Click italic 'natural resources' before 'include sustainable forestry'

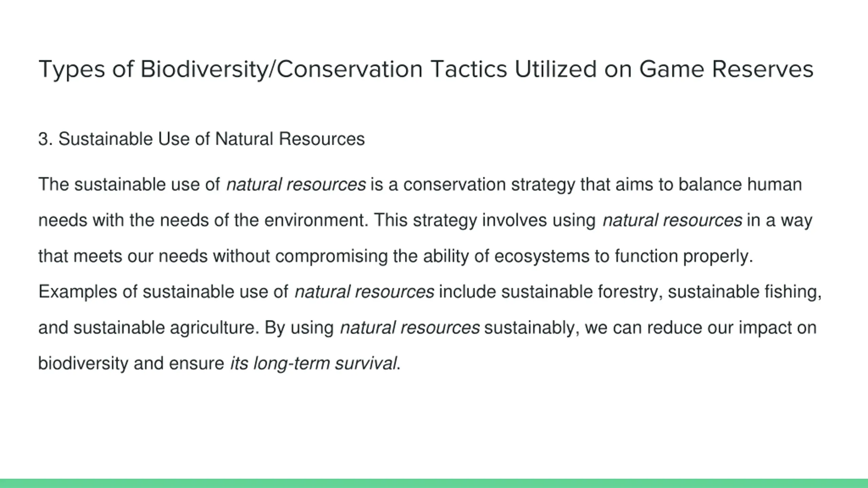pyautogui.click(x=364, y=292)
